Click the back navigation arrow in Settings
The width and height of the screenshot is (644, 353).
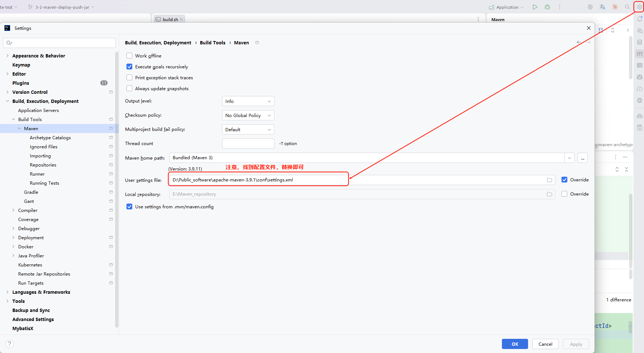pyautogui.click(x=579, y=43)
